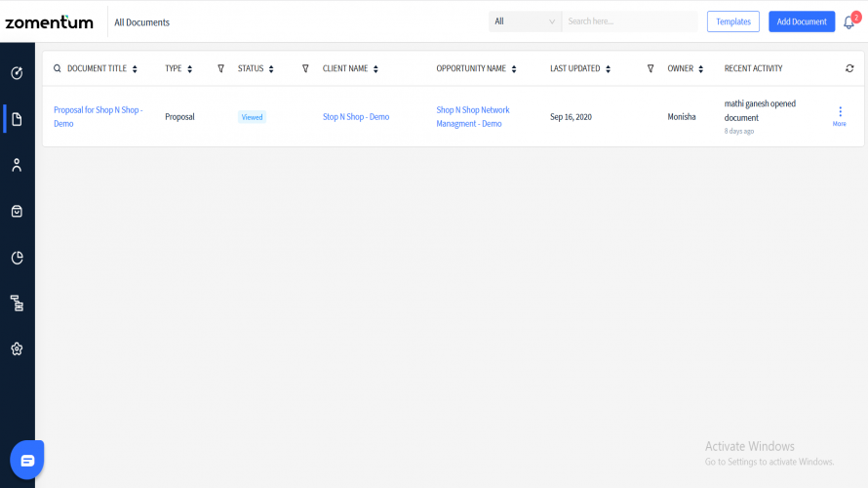Click the search magnifier in Document Title column
This screenshot has width=868, height=488.
(x=57, y=69)
